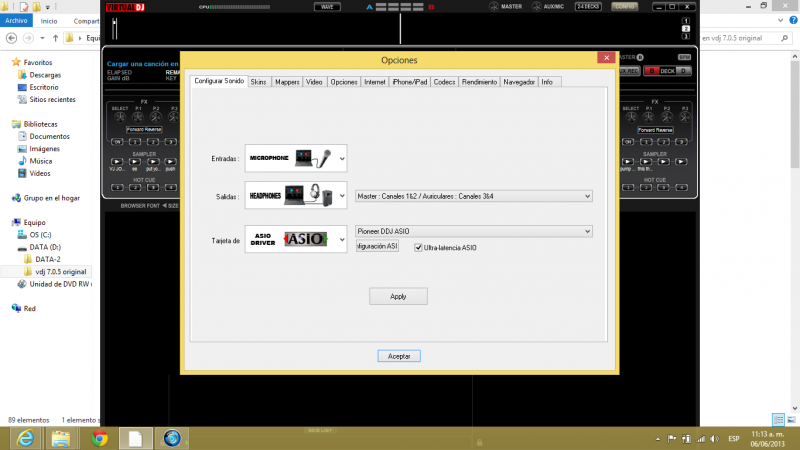Go back in File Explorer
800x450 pixels.
[x=11, y=38]
